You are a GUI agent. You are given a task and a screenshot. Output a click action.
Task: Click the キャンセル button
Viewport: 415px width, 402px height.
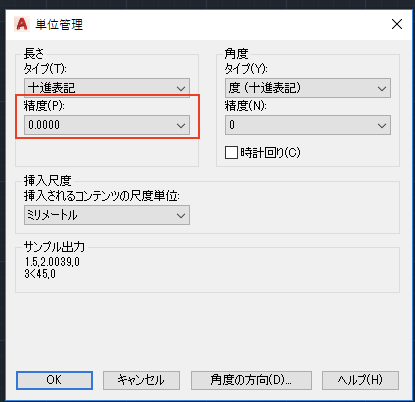pyautogui.click(x=141, y=380)
